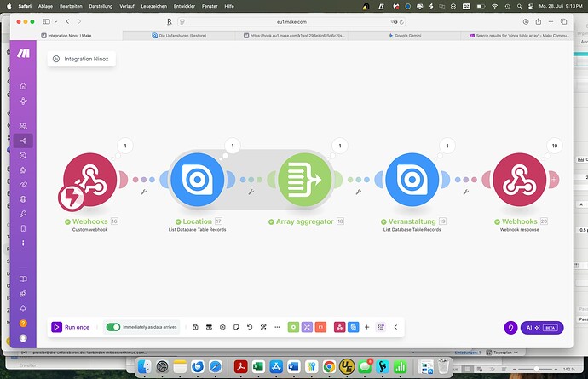588x379 pixels.
Task: Open Help via the orange question mark icon
Action: pos(23,323)
